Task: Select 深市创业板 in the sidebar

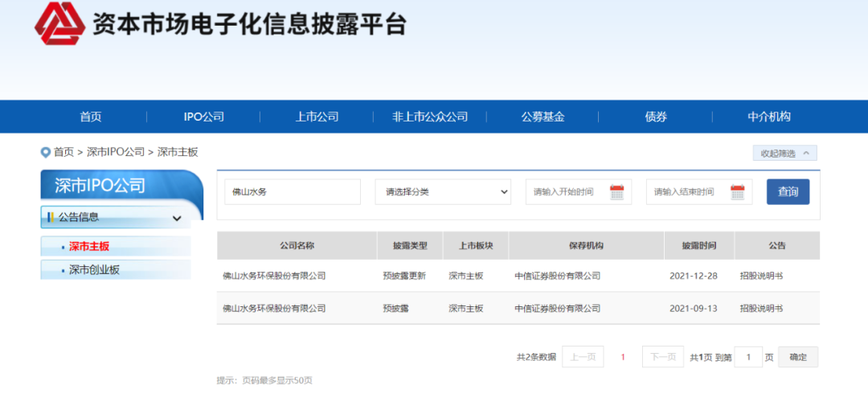Action: tap(94, 270)
